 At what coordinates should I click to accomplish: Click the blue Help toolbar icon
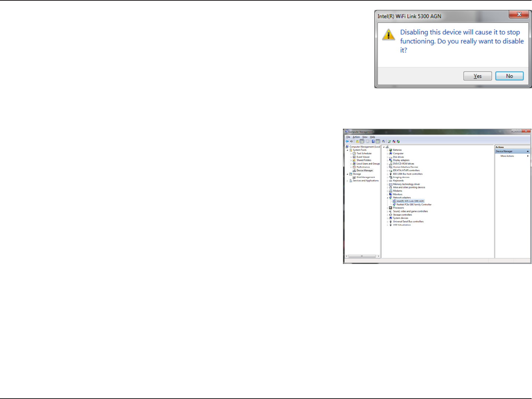click(373, 141)
